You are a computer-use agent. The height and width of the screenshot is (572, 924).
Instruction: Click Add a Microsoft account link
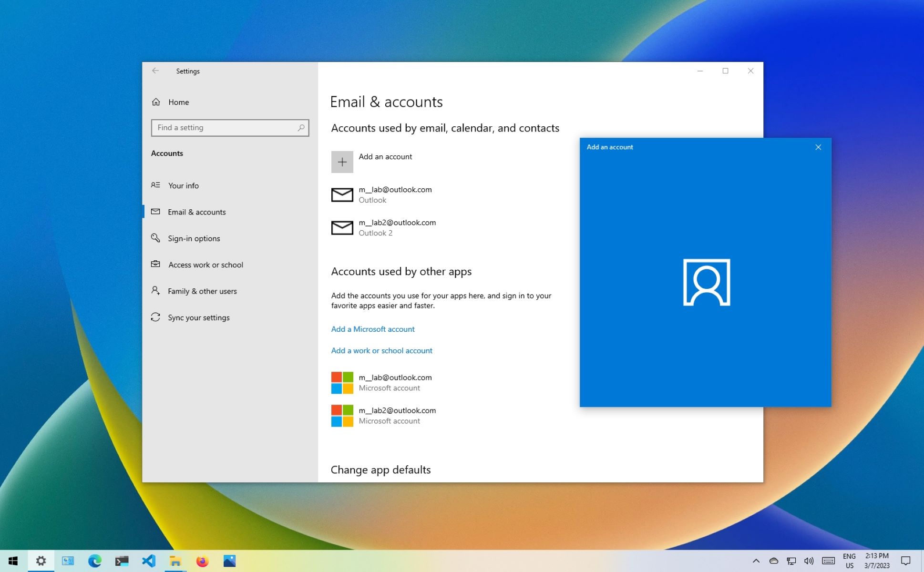[x=373, y=328]
